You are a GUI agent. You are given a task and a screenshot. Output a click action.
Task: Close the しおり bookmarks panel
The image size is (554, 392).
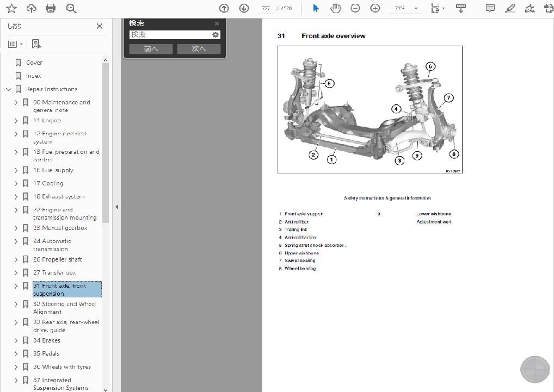coord(100,26)
